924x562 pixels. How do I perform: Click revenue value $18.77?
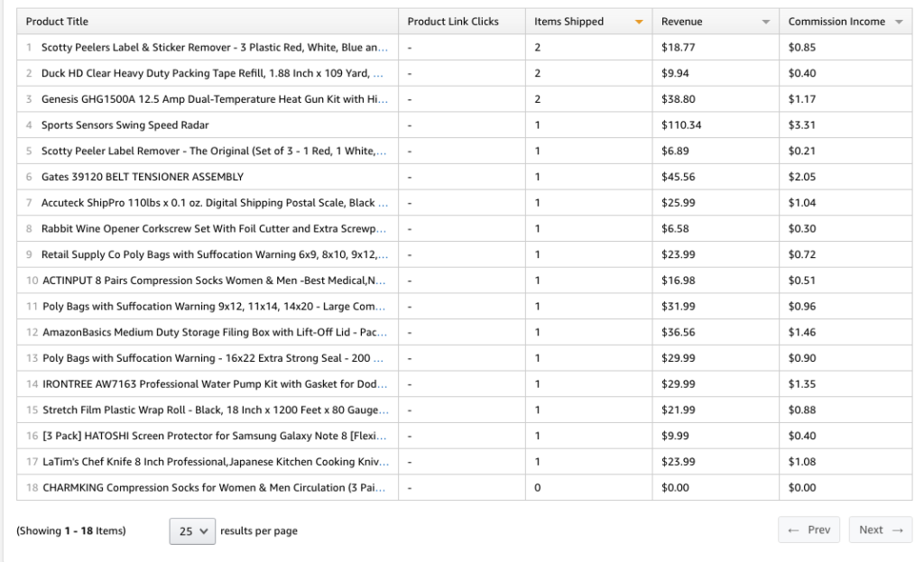tap(679, 47)
